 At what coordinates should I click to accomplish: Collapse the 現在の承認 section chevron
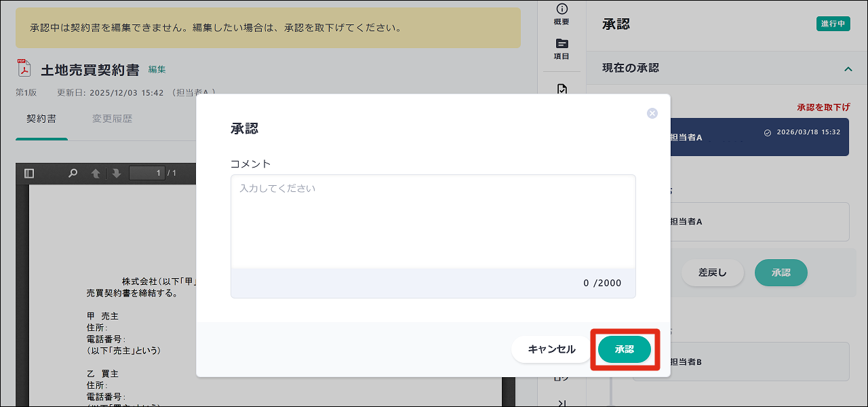coord(848,69)
